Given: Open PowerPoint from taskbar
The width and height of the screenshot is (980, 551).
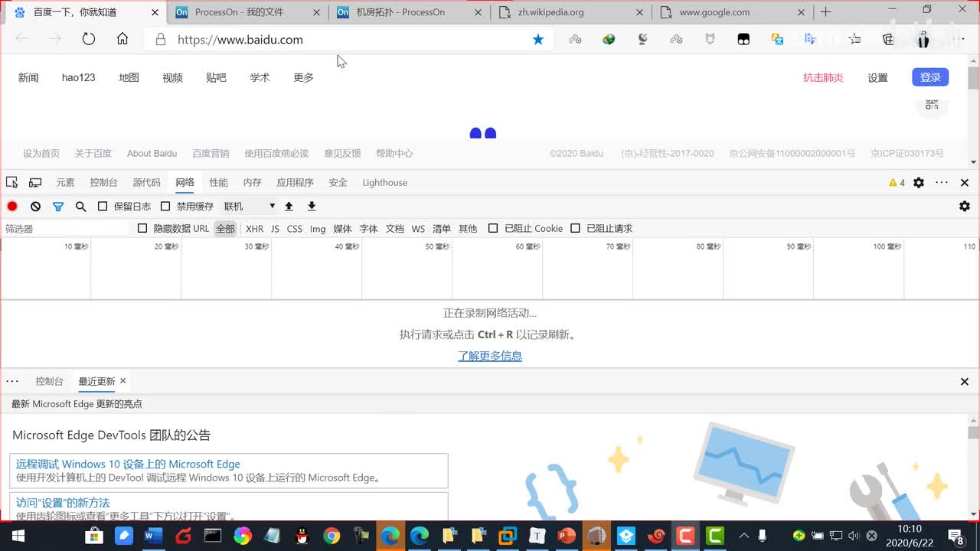Looking at the screenshot, I should (x=567, y=536).
